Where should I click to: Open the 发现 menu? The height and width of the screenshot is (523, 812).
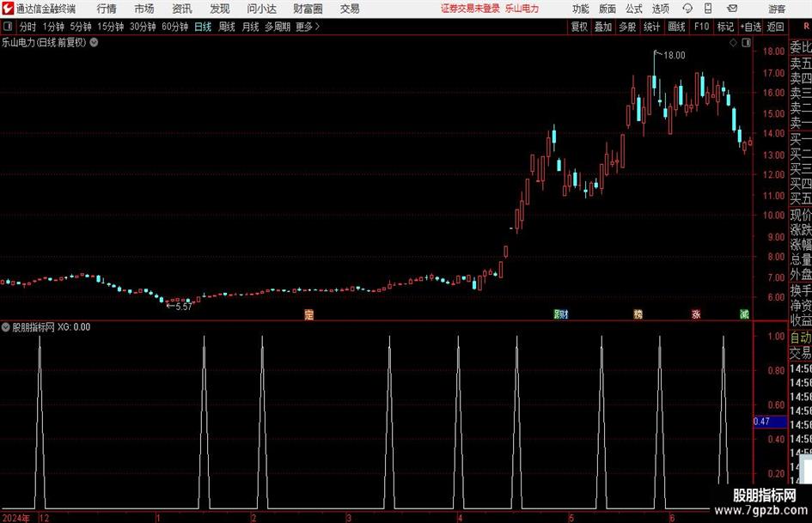tap(220, 9)
